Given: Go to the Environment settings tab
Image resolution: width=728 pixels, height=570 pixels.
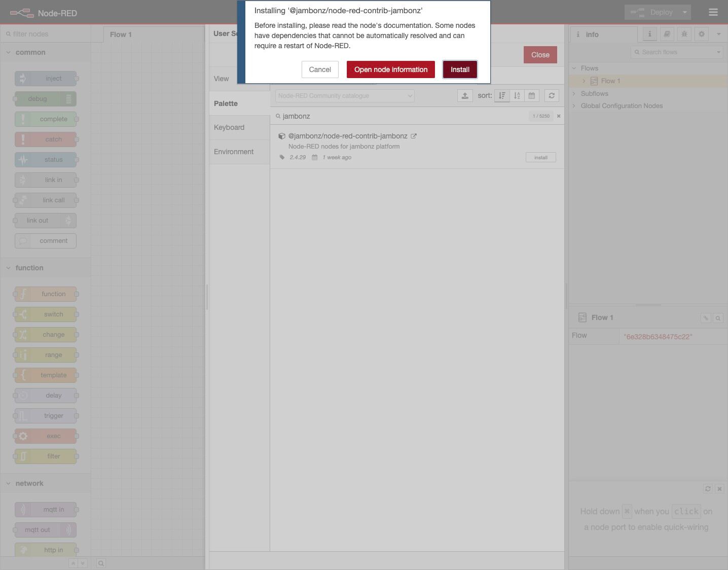Looking at the screenshot, I should tap(239, 152).
